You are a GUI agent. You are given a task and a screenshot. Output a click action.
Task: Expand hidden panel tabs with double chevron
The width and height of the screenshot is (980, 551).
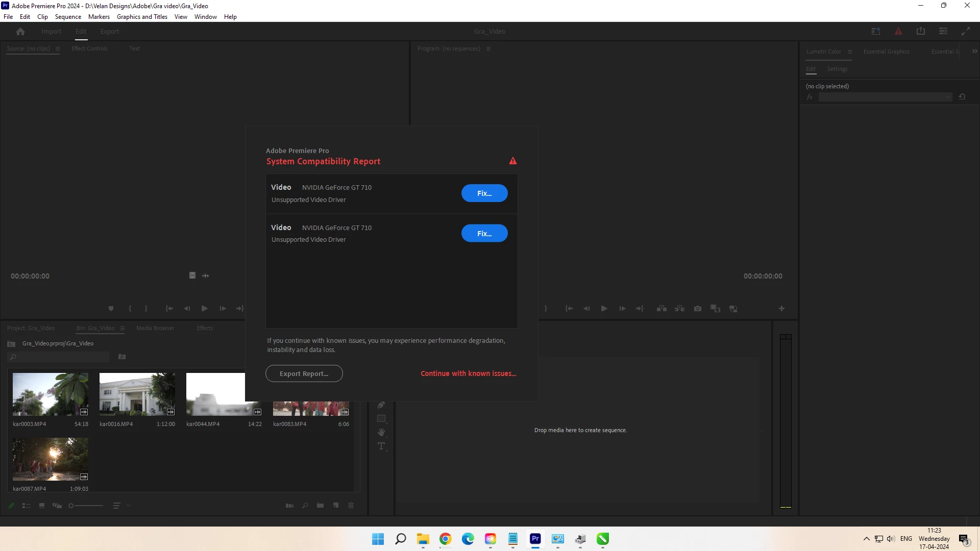pos(974,51)
